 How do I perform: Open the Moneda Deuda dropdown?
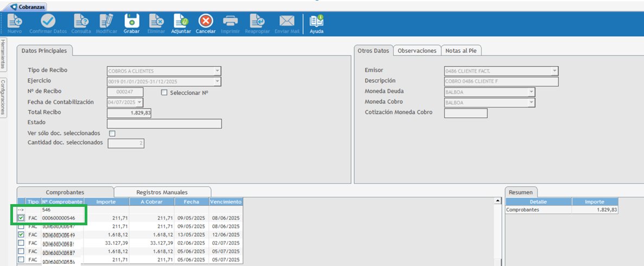(x=531, y=92)
